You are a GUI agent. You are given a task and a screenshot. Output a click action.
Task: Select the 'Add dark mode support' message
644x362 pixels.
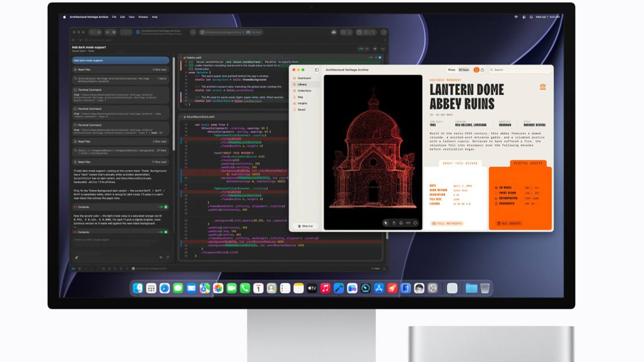(120, 60)
